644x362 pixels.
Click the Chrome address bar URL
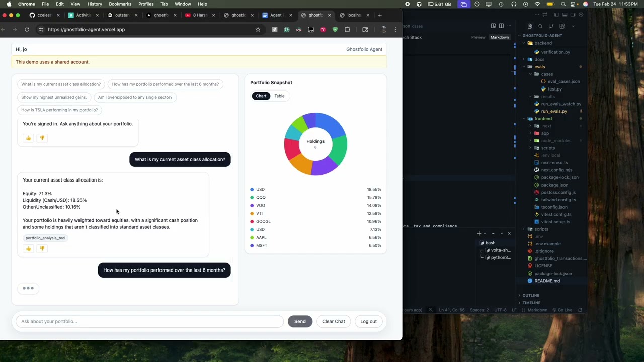[x=87, y=29]
